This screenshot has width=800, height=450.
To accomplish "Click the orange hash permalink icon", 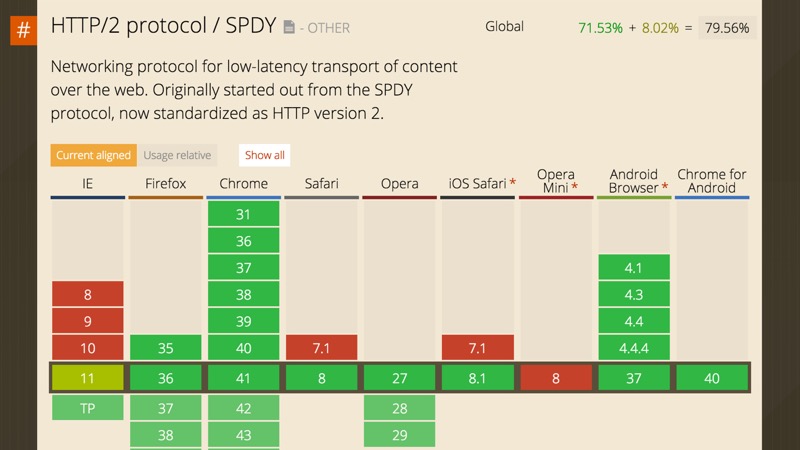I will [x=23, y=29].
